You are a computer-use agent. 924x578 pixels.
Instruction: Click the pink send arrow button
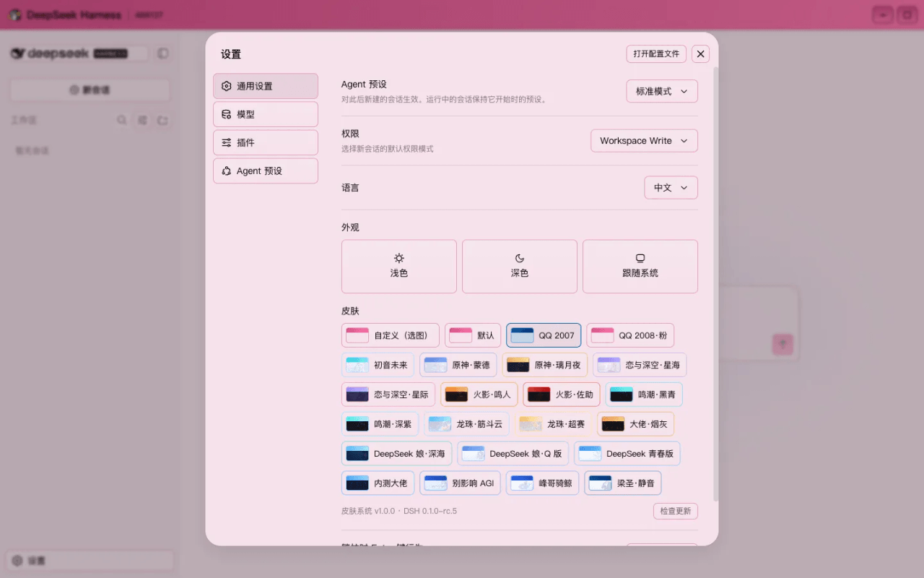783,344
